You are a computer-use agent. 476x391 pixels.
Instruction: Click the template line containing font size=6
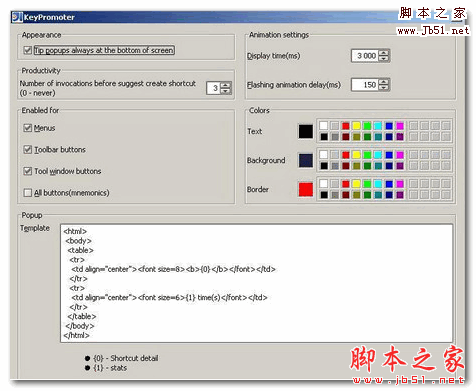(169, 297)
